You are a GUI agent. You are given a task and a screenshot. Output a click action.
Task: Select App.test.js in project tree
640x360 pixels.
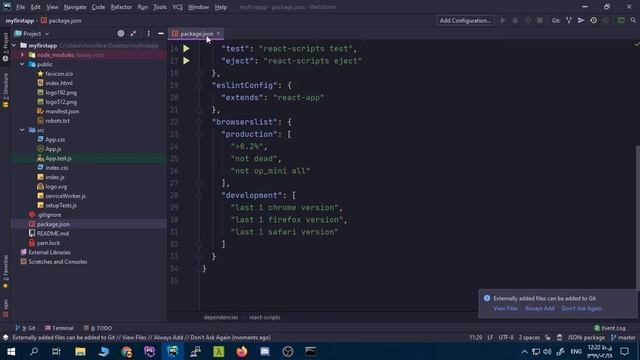pos(58,158)
